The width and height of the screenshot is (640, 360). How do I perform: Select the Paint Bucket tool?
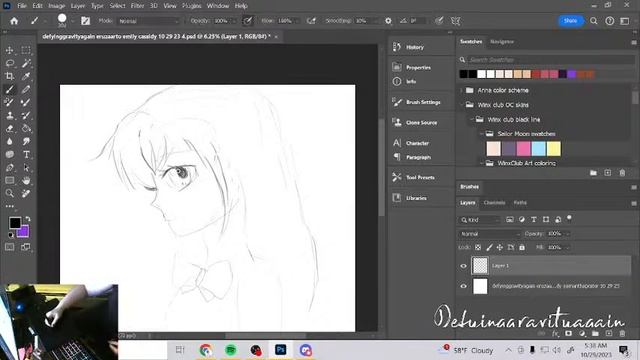(26, 129)
